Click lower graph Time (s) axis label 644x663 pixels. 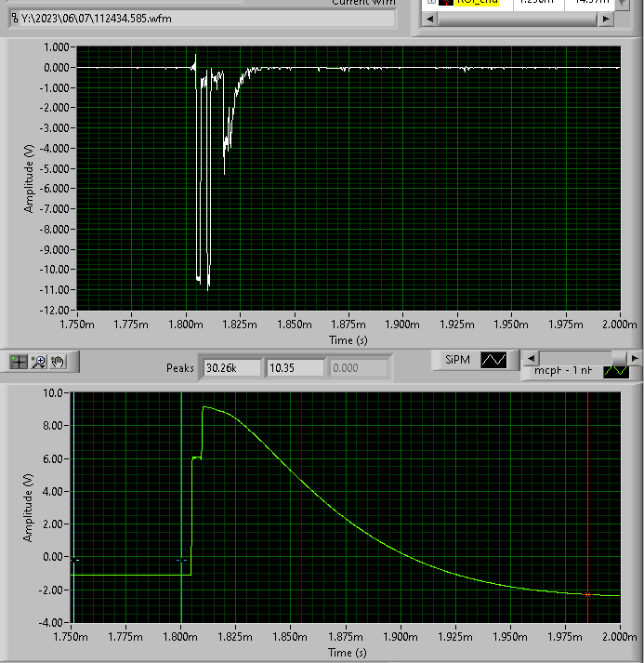tap(348, 653)
